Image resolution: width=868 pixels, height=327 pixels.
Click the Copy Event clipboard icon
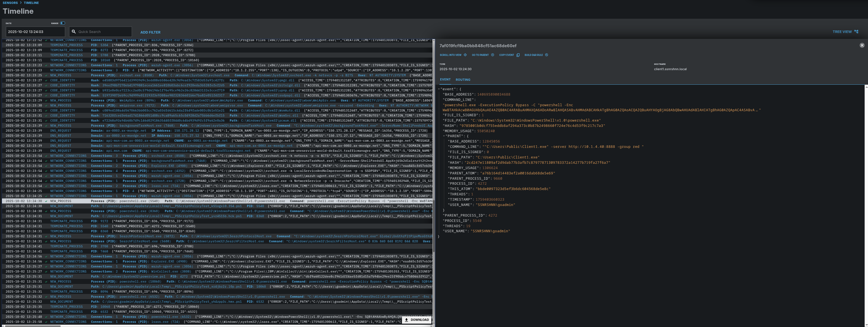(518, 55)
